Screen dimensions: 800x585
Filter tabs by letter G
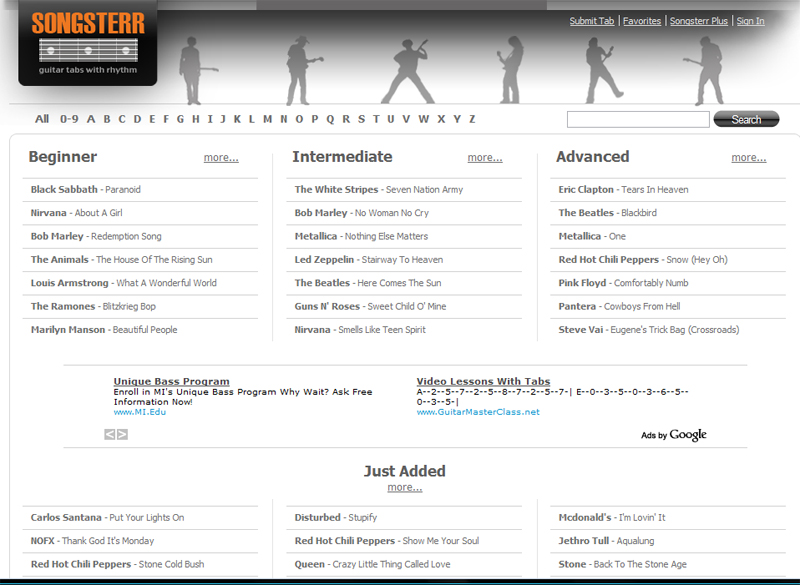pyautogui.click(x=181, y=119)
